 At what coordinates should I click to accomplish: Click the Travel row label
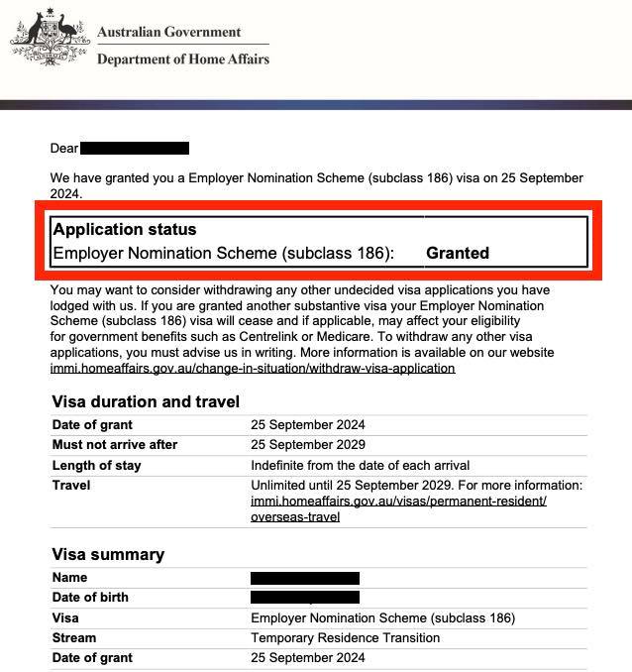click(x=71, y=486)
